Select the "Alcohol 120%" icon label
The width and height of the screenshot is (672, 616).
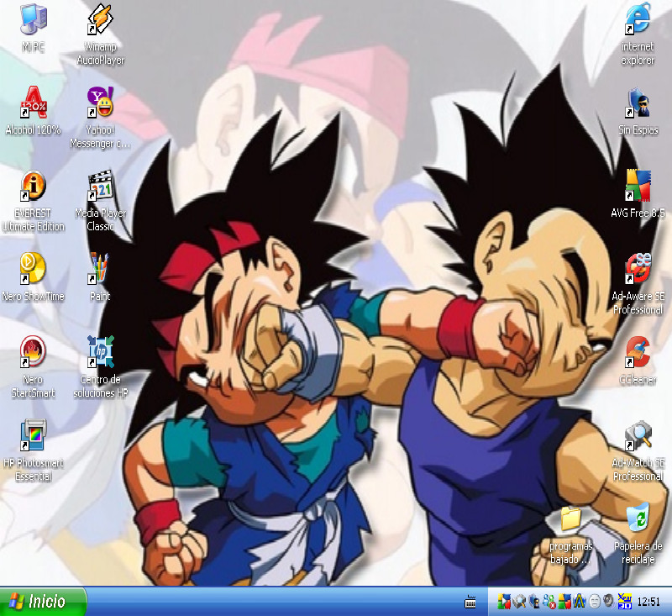coord(33,129)
